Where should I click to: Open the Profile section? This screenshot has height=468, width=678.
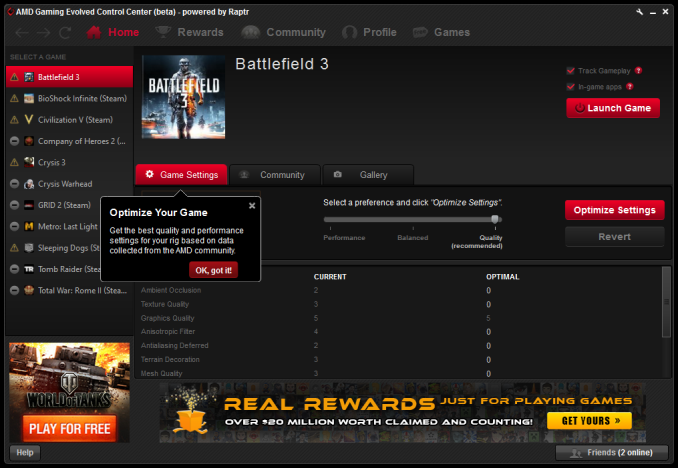pos(369,32)
